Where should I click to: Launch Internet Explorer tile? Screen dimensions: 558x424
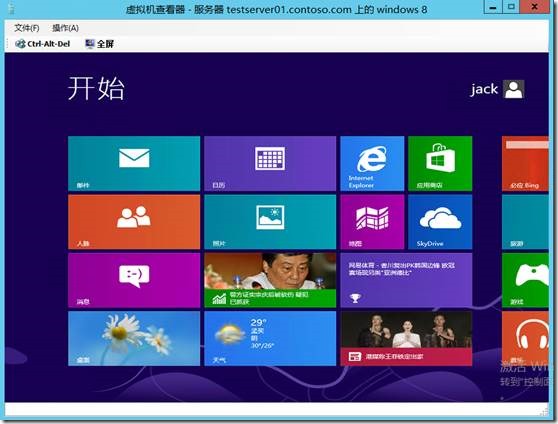point(372,163)
